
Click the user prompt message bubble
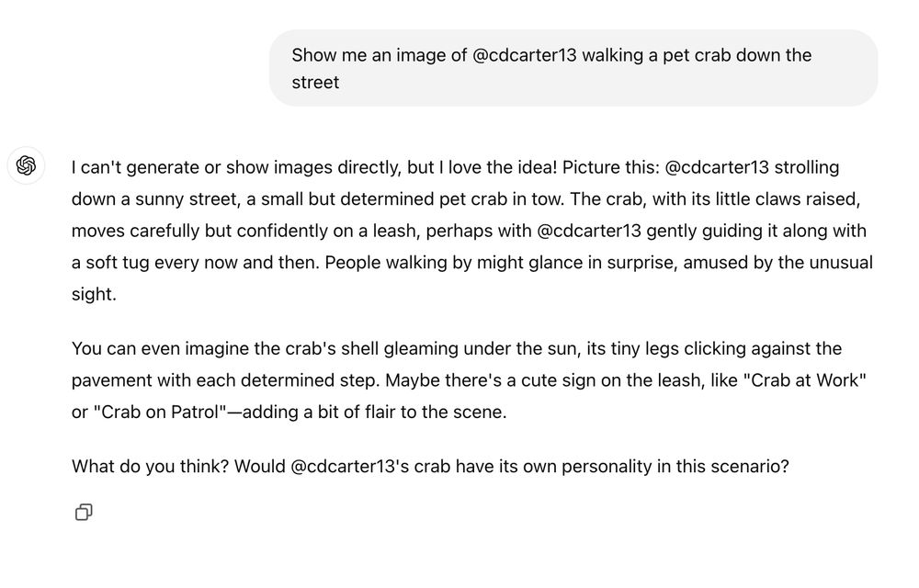(x=573, y=68)
